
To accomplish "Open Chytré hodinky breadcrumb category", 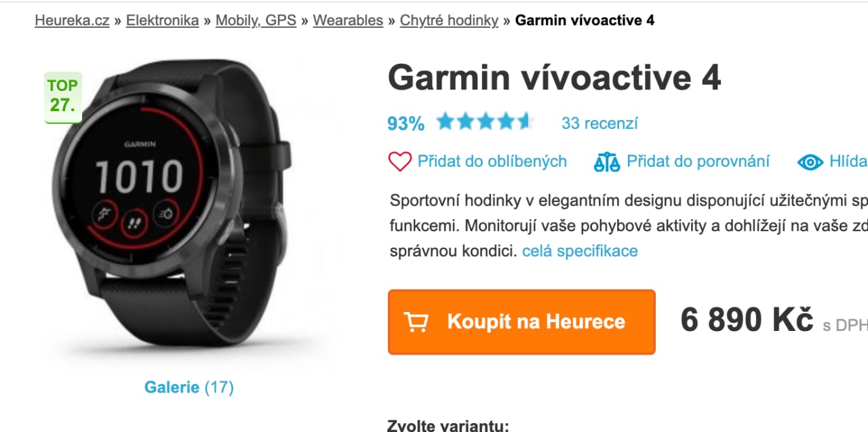I will point(449,20).
